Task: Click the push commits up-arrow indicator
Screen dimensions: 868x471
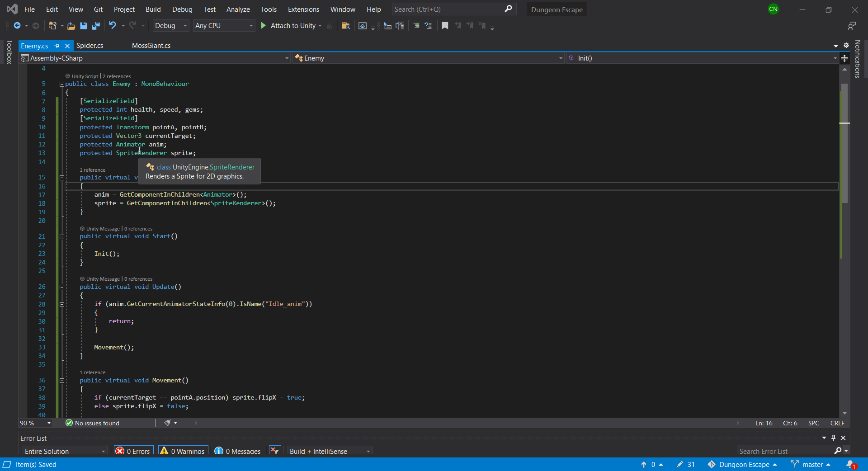Action: pos(651,465)
